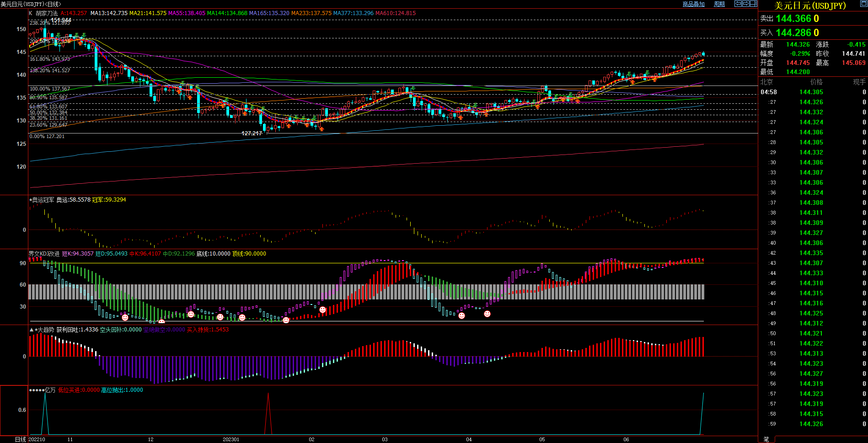
Task: Click the 胡家刀法 main chart indicator name
Action: (47, 13)
